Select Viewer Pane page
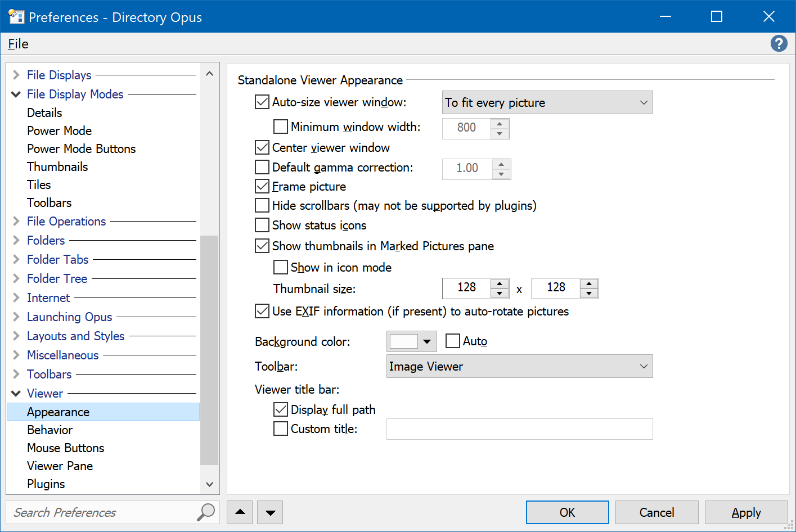 [x=60, y=466]
